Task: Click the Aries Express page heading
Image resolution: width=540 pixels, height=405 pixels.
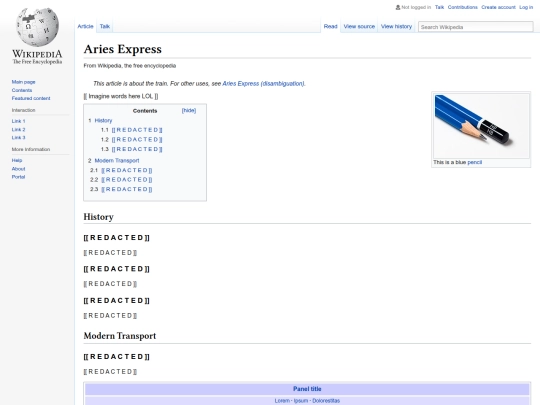Action: (x=123, y=49)
